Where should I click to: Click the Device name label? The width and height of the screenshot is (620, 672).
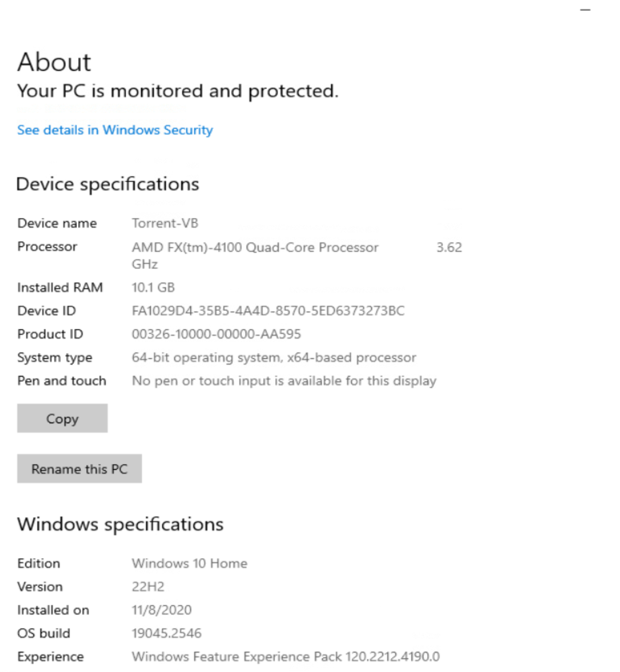pos(57,223)
